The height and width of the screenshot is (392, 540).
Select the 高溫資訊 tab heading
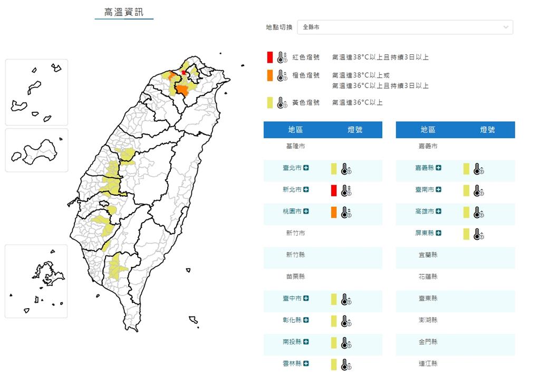pyautogui.click(x=124, y=13)
